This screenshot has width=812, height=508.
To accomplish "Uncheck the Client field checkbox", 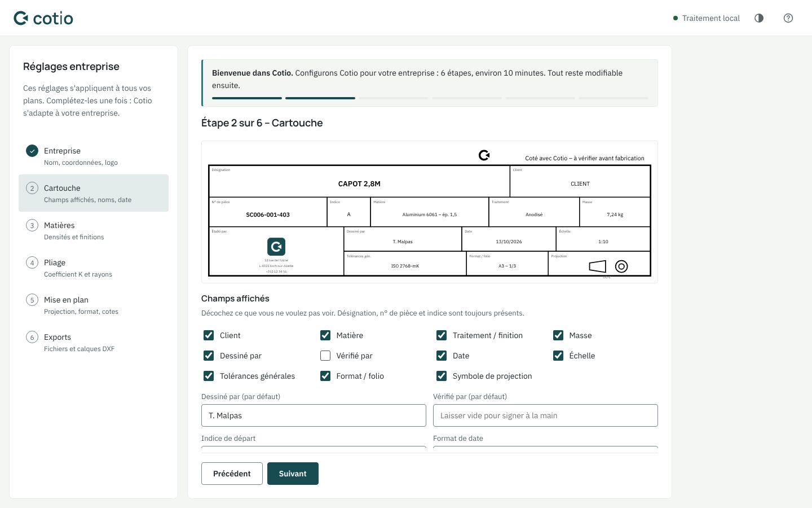I will click(209, 335).
